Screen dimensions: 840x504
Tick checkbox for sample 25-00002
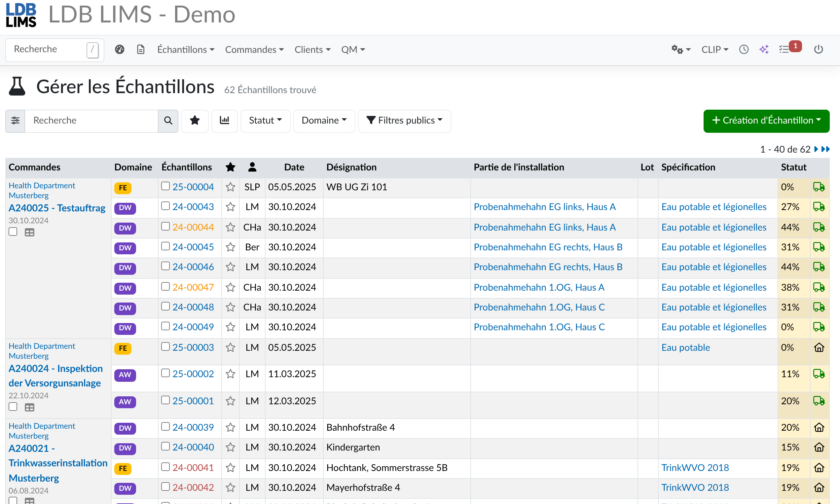[165, 373]
